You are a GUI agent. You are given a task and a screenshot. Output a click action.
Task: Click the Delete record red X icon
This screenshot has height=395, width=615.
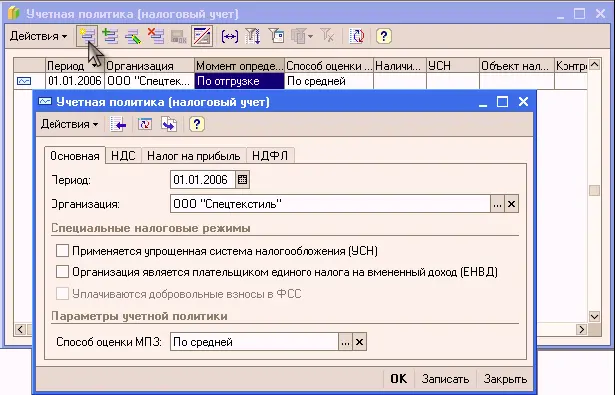(x=156, y=36)
